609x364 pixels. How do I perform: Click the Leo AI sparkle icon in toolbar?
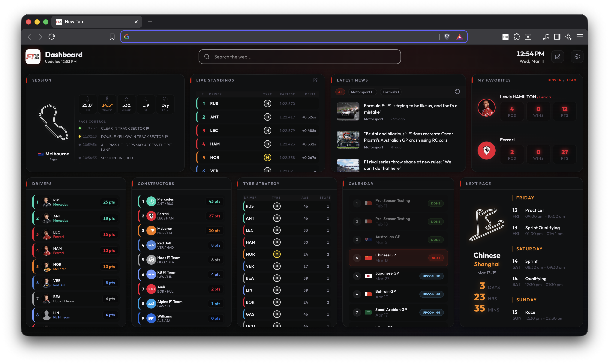(x=568, y=37)
